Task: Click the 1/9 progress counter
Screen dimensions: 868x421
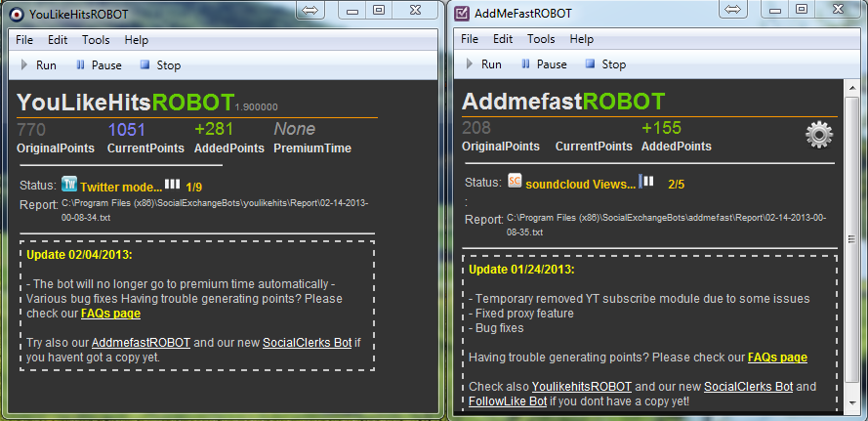Action: point(194,187)
